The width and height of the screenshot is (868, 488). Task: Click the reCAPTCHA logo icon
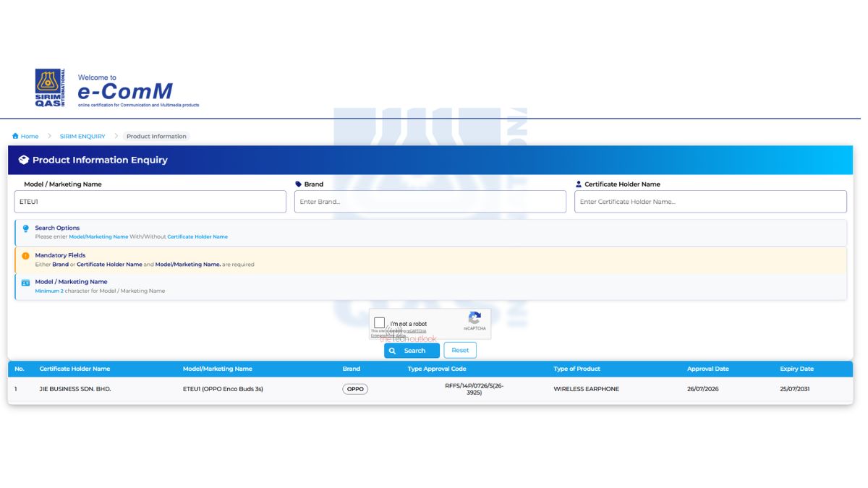[475, 318]
